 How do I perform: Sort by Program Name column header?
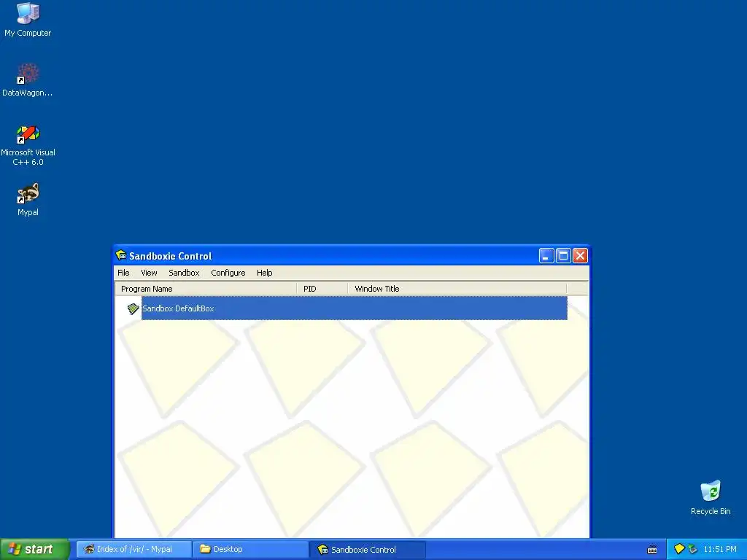click(x=206, y=289)
